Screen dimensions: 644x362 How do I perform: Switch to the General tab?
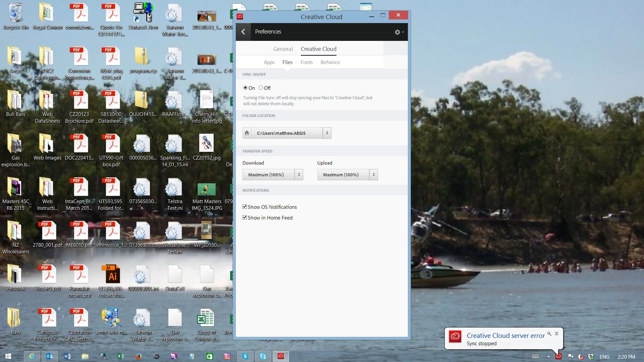(283, 49)
